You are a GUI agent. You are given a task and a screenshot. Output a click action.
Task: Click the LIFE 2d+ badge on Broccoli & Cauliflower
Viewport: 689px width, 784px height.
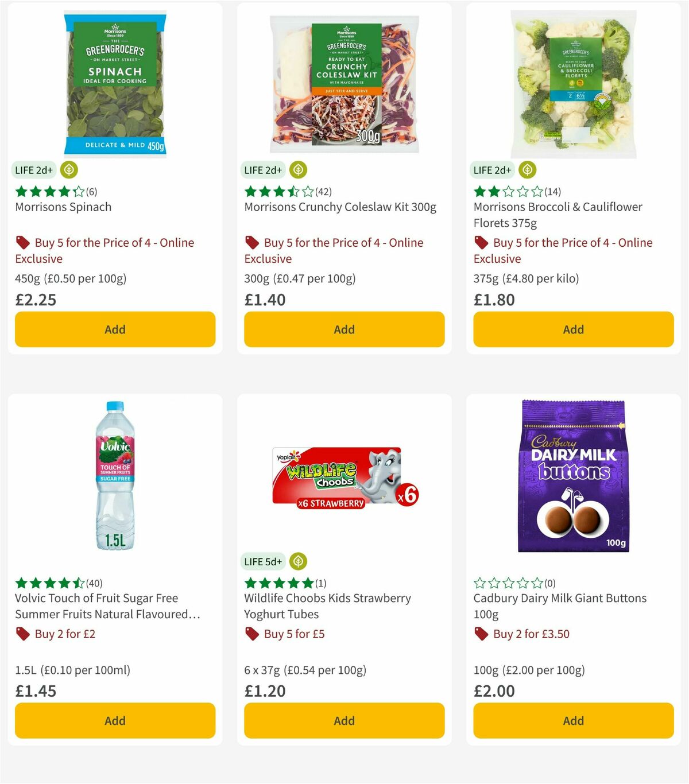pos(491,170)
